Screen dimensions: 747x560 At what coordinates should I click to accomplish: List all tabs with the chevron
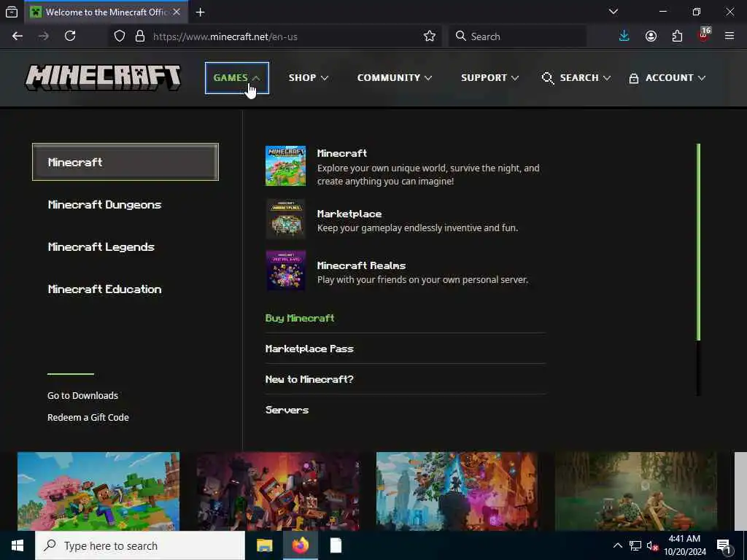click(x=614, y=12)
